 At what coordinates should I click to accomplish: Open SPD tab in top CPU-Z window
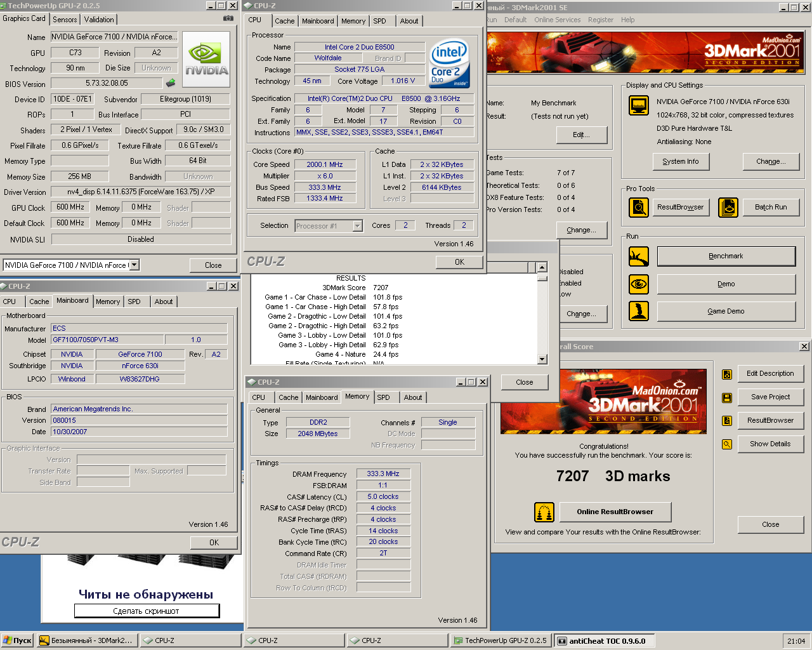[380, 21]
